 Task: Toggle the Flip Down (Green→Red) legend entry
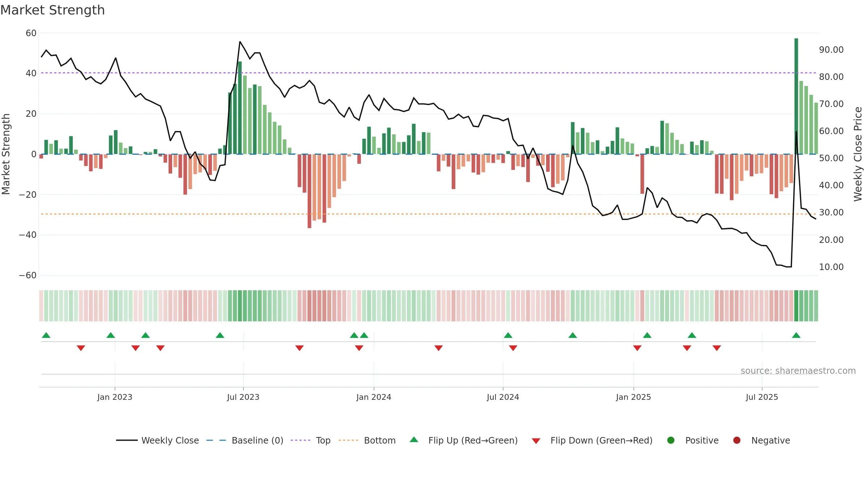click(x=592, y=440)
